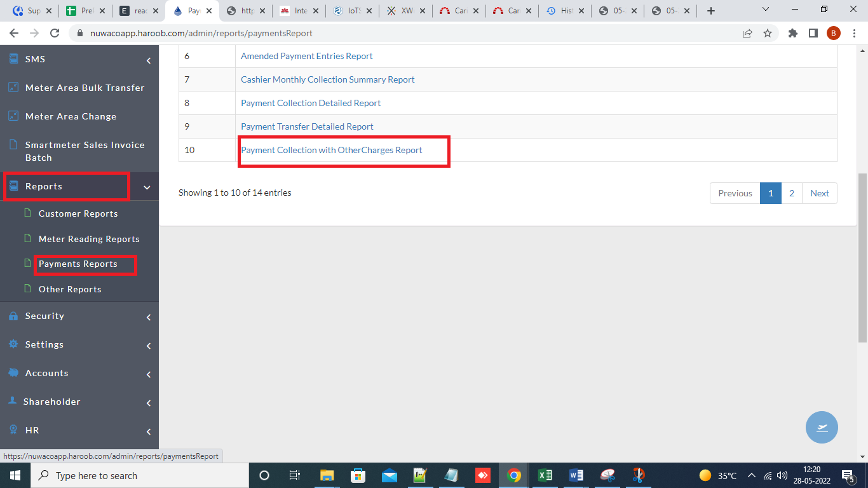Viewport: 868px width, 488px height.
Task: Open Amended Payment Entries Report link
Action: click(307, 56)
